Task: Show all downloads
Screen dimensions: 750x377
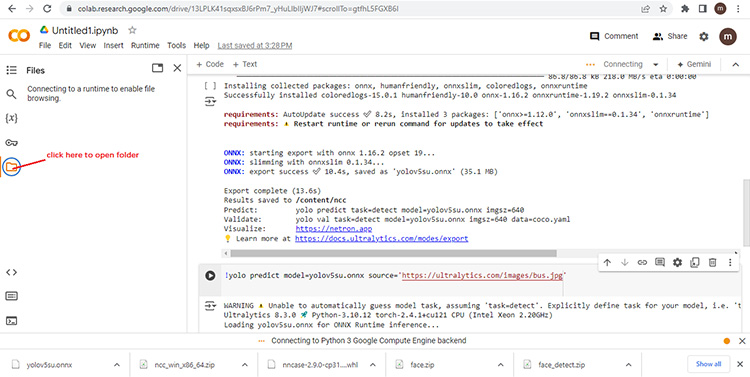Action: [708, 364]
